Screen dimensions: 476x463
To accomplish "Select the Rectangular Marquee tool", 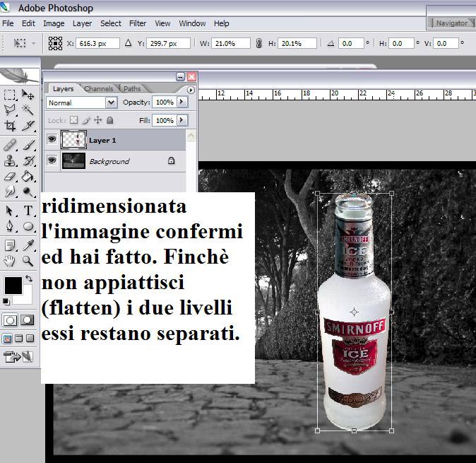I will (9, 95).
